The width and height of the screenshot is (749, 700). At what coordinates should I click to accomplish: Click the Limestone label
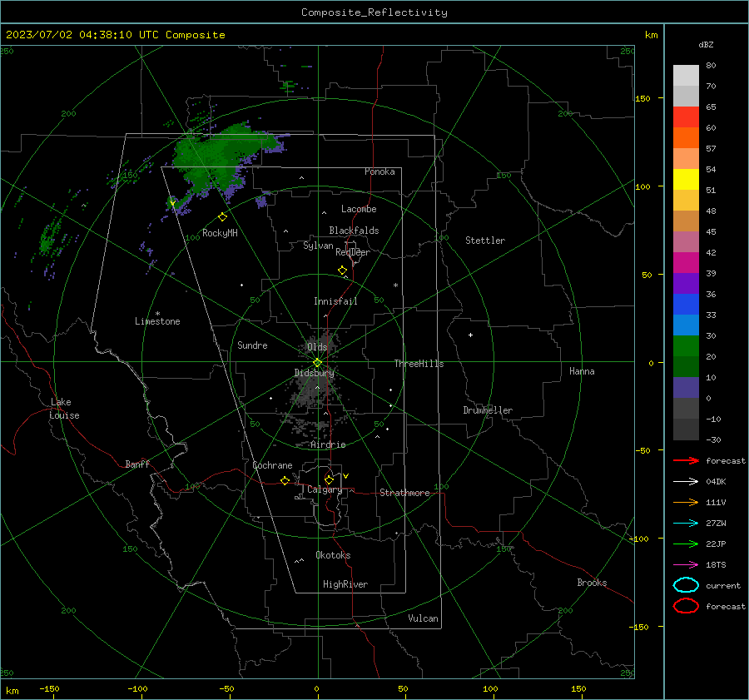[x=157, y=321]
